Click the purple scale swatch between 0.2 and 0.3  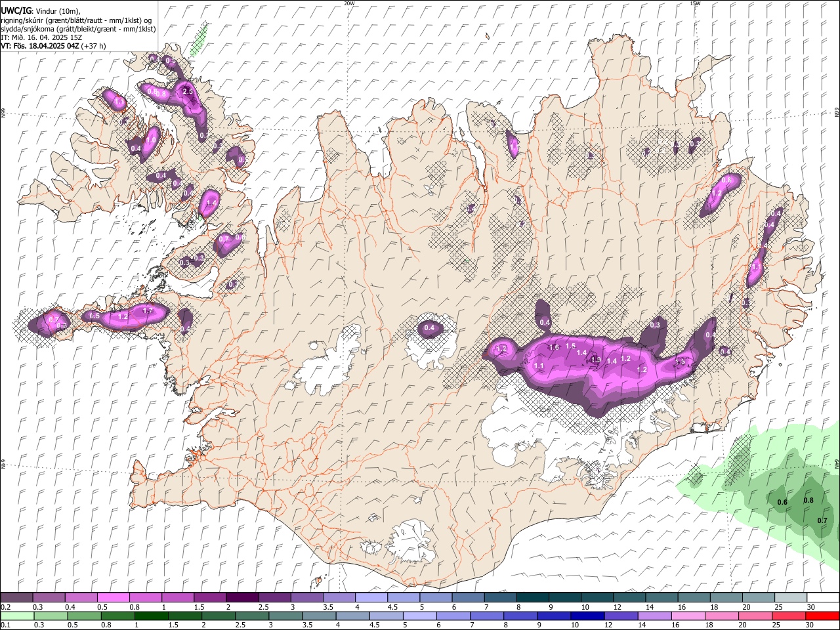(16, 598)
